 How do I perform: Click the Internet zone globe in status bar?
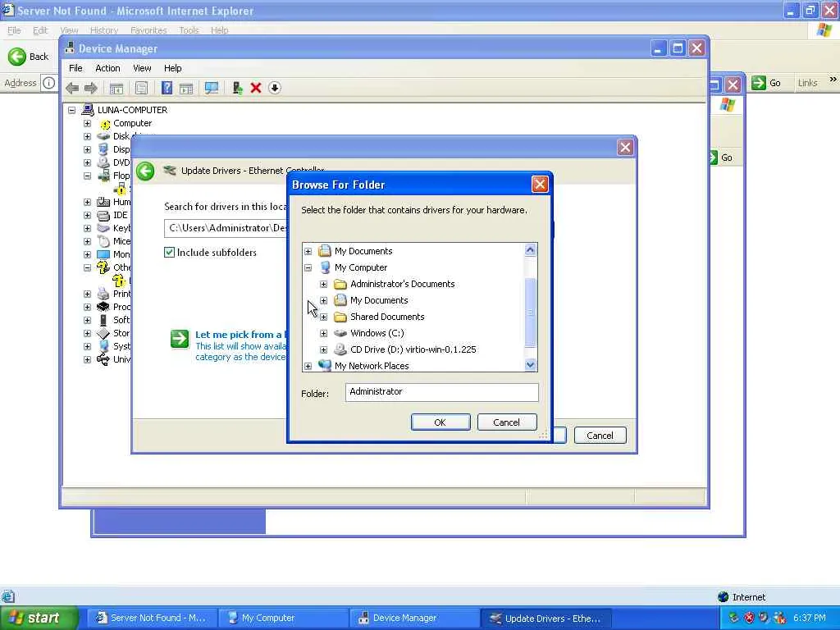tap(724, 597)
